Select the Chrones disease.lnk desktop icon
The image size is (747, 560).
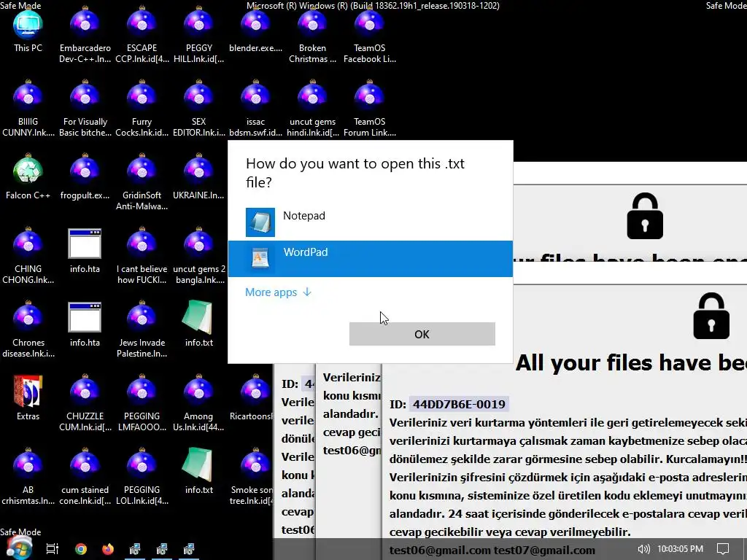[x=28, y=329]
